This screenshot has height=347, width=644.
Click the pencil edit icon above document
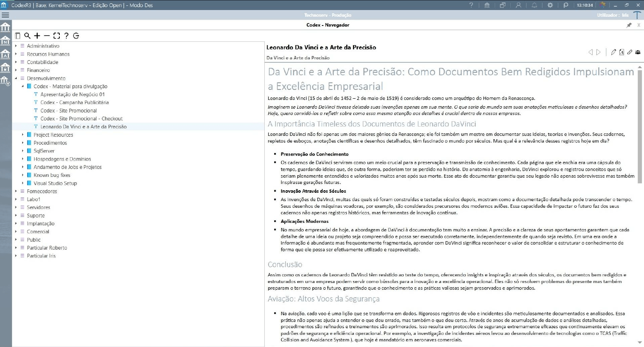(613, 52)
